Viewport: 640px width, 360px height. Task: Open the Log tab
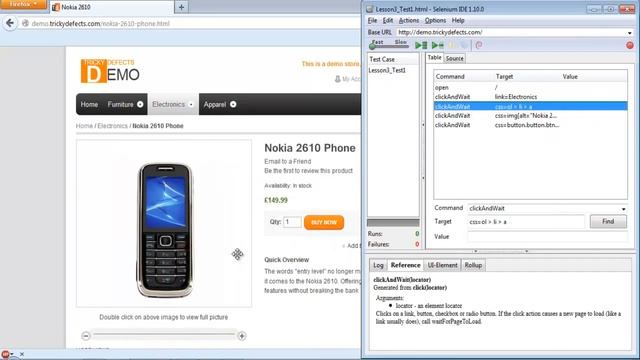click(378, 265)
